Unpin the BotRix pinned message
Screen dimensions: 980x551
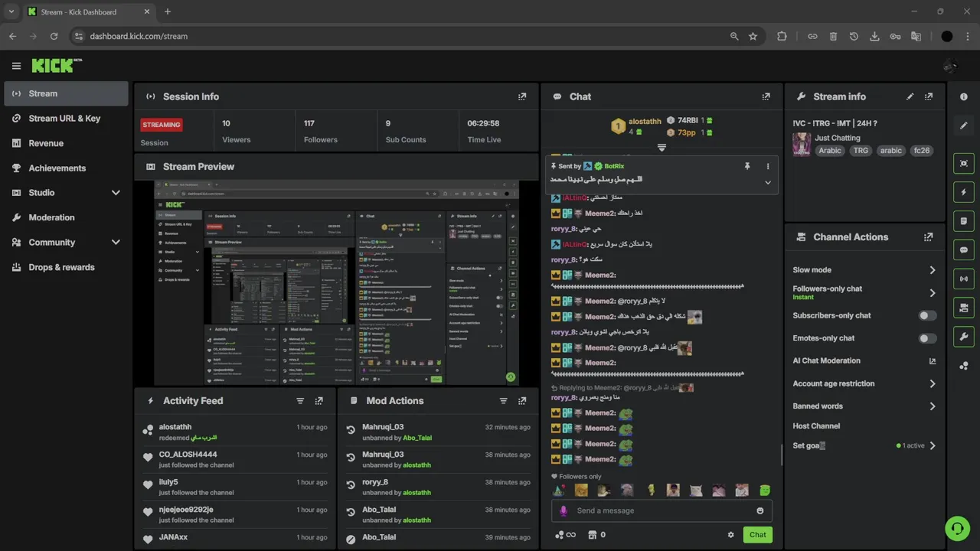(747, 166)
